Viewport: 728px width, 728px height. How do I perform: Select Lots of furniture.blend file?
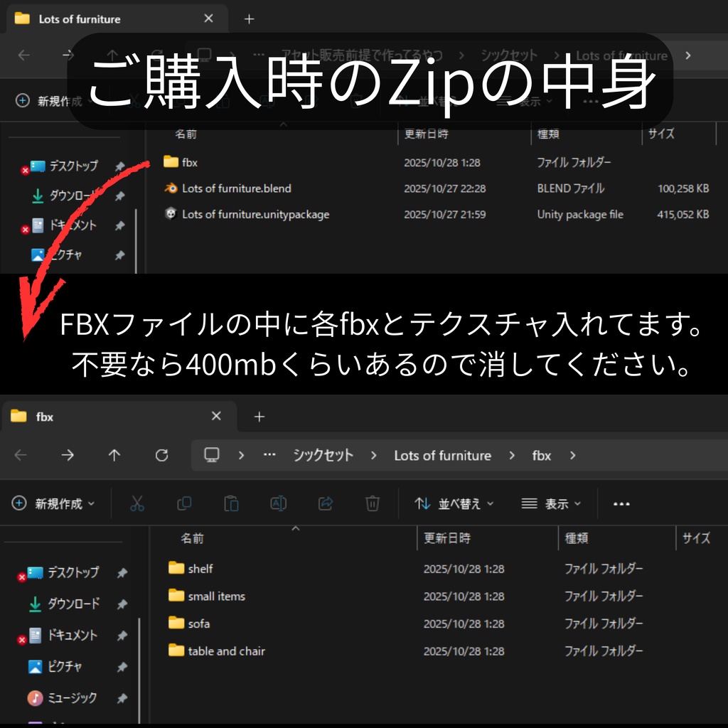(227, 188)
